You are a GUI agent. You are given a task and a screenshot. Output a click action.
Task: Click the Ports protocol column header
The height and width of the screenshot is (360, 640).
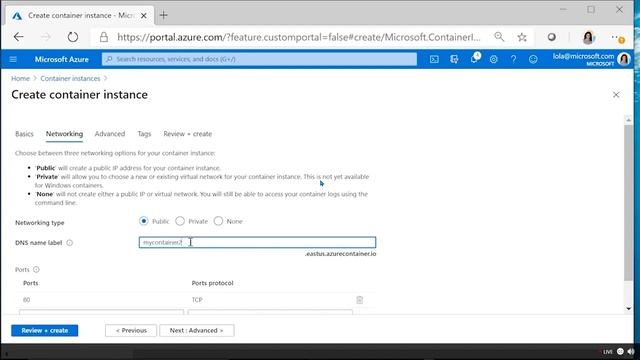point(212,283)
